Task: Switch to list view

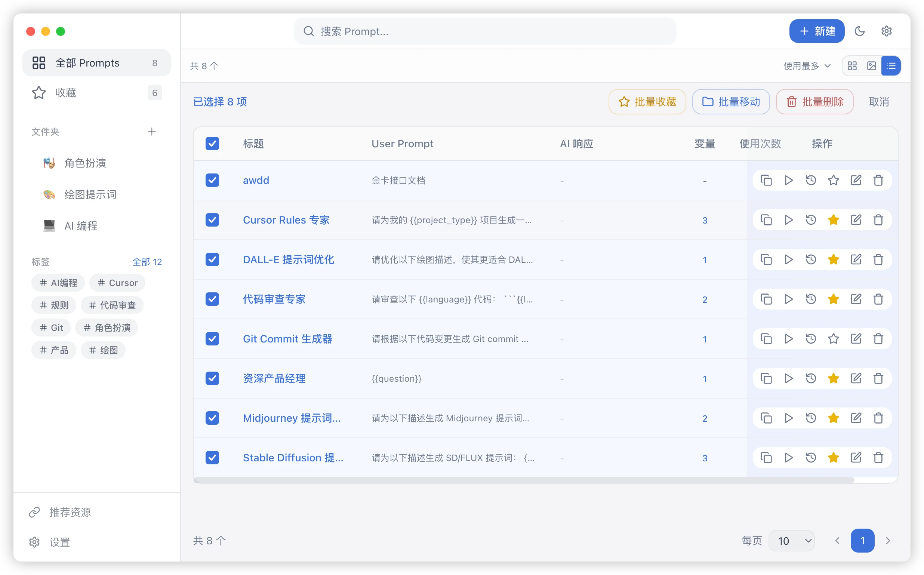Action: click(x=891, y=66)
